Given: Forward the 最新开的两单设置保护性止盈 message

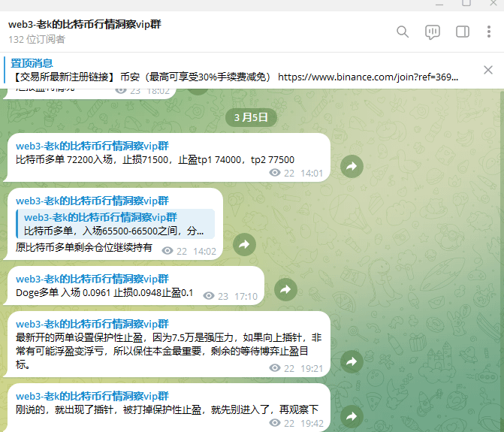Looking at the screenshot, I should [x=352, y=361].
